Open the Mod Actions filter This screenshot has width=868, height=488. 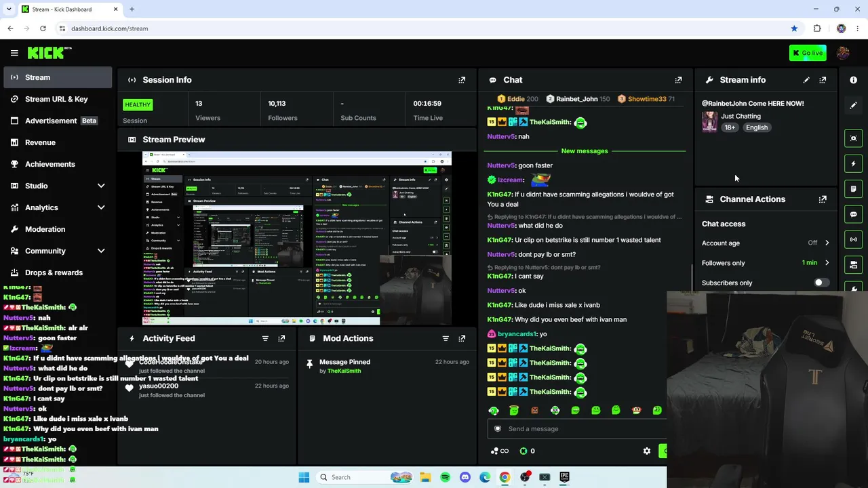tap(446, 338)
